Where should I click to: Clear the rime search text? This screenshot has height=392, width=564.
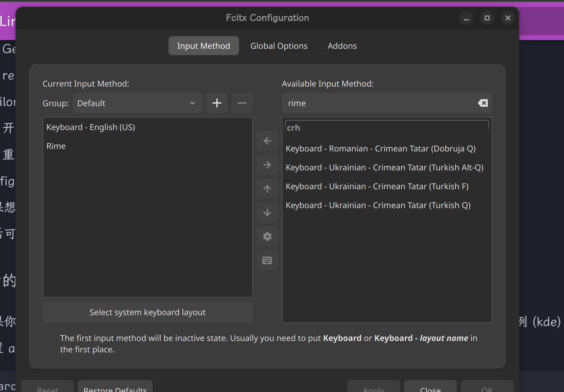483,103
